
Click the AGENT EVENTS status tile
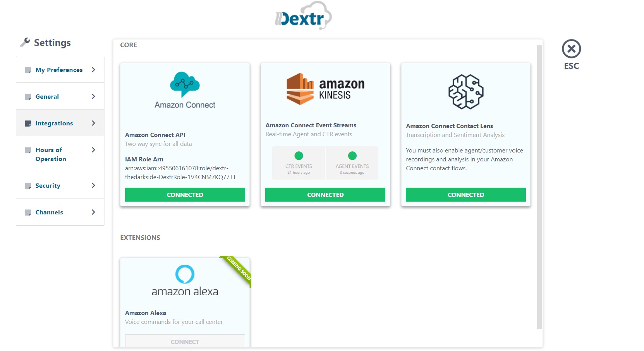352,163
